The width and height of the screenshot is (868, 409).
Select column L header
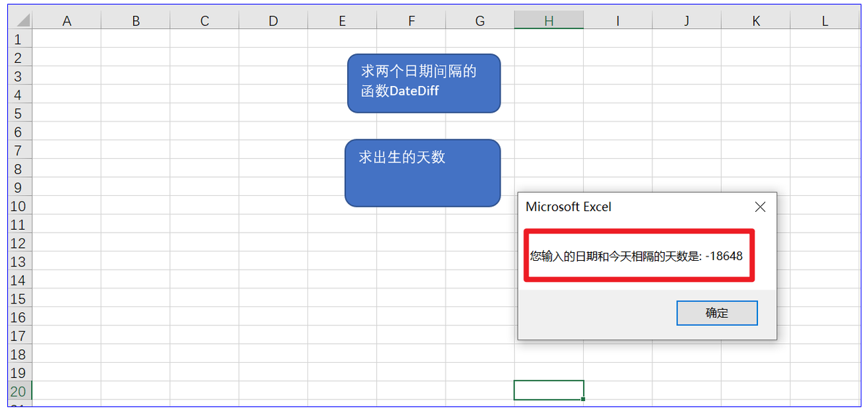[825, 21]
